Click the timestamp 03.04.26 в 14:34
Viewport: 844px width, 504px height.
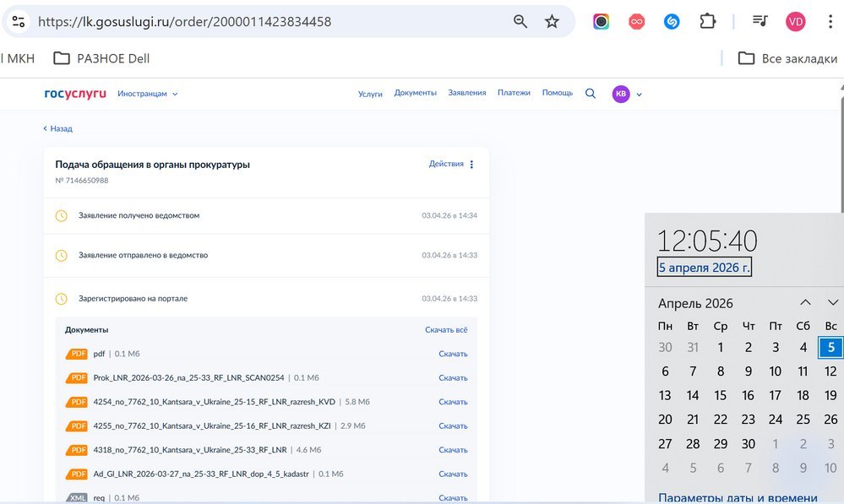click(x=449, y=215)
